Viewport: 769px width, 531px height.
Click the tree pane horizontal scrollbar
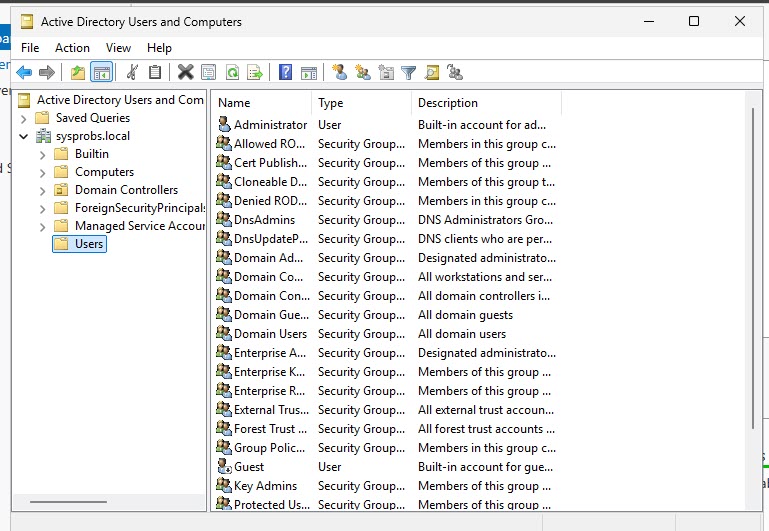tap(68, 502)
